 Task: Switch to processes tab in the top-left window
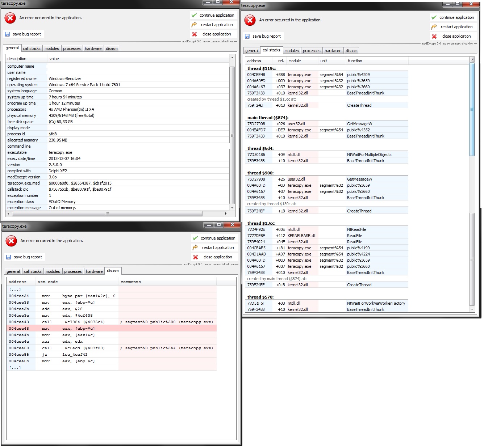coord(72,48)
